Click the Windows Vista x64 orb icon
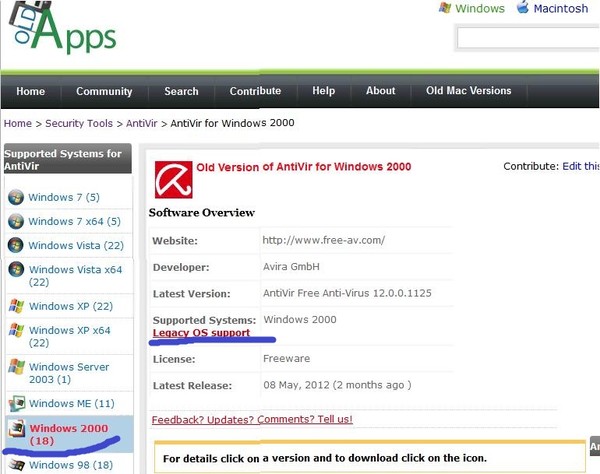 [x=16, y=269]
